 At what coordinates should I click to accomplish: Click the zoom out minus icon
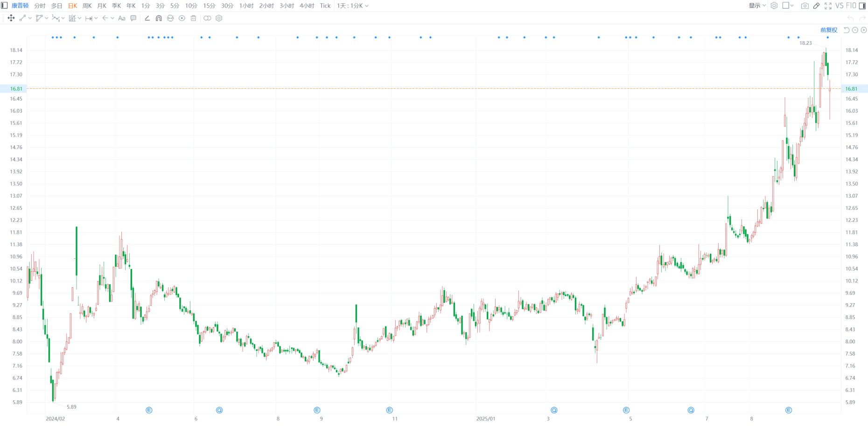855,30
